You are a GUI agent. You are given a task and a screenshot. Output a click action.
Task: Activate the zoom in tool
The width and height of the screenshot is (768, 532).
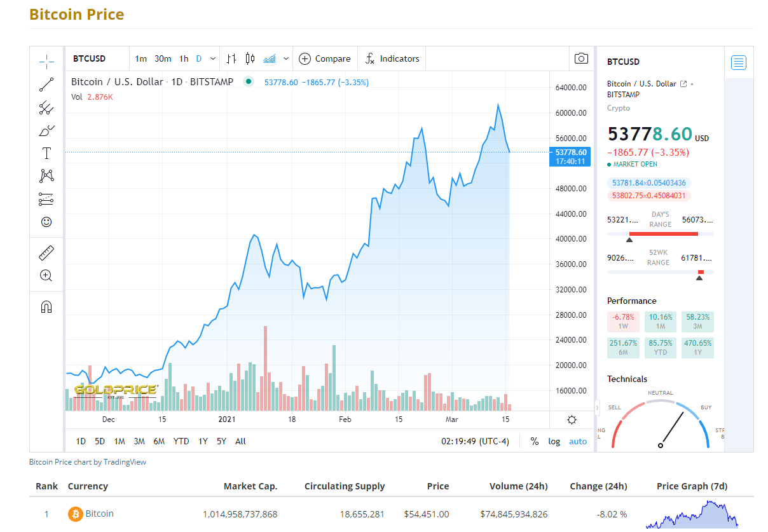pos(46,276)
